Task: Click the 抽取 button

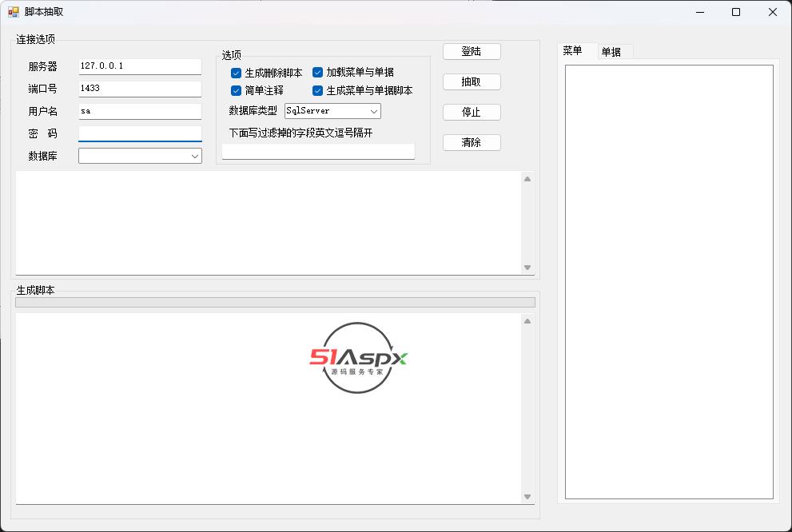Action: tap(472, 81)
